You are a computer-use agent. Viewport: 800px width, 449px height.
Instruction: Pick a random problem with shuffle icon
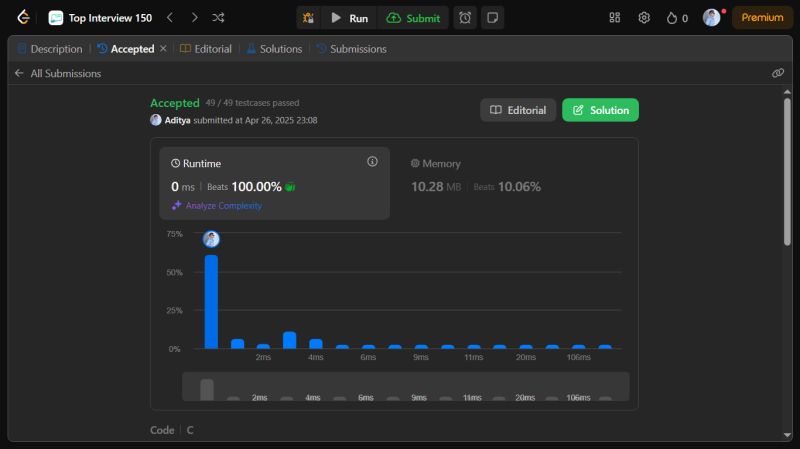tap(218, 18)
